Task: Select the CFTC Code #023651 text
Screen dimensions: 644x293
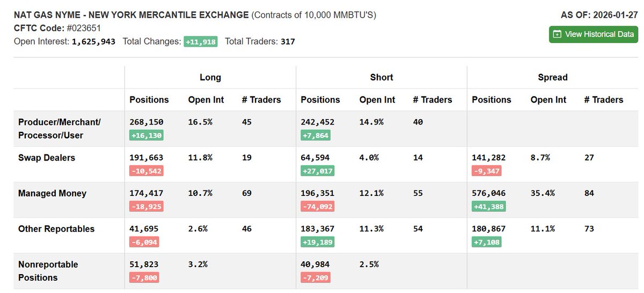Action: pyautogui.click(x=57, y=28)
